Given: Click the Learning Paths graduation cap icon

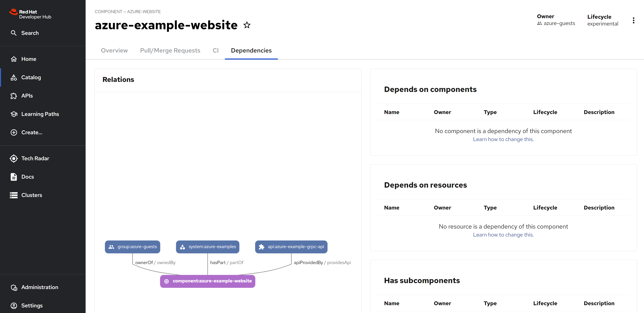Looking at the screenshot, I should tap(14, 114).
